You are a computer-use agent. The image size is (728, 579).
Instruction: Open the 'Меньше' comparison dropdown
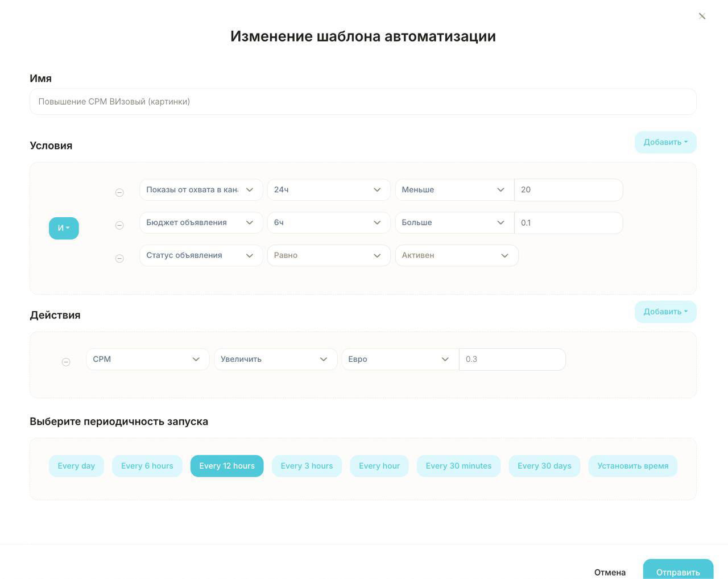click(x=453, y=189)
